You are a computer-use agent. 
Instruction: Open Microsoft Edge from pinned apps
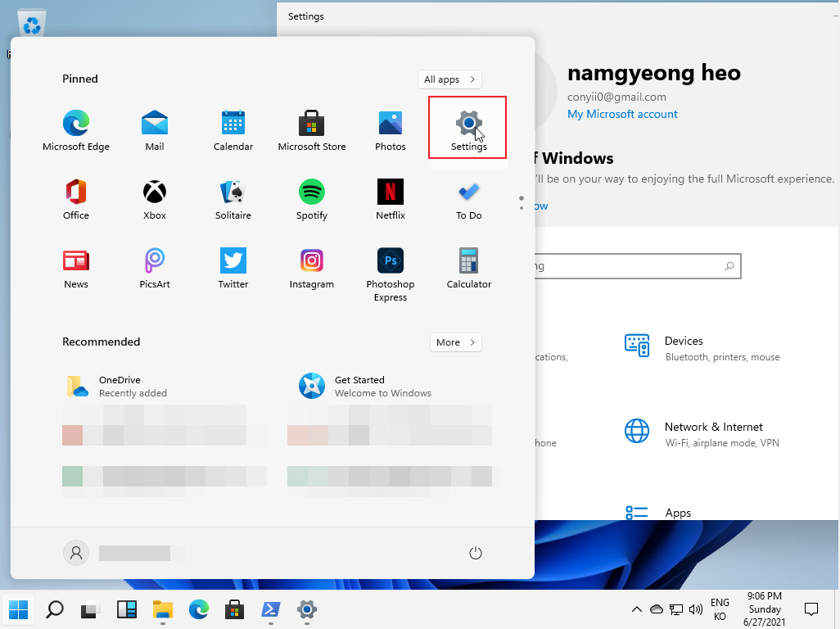click(x=76, y=130)
